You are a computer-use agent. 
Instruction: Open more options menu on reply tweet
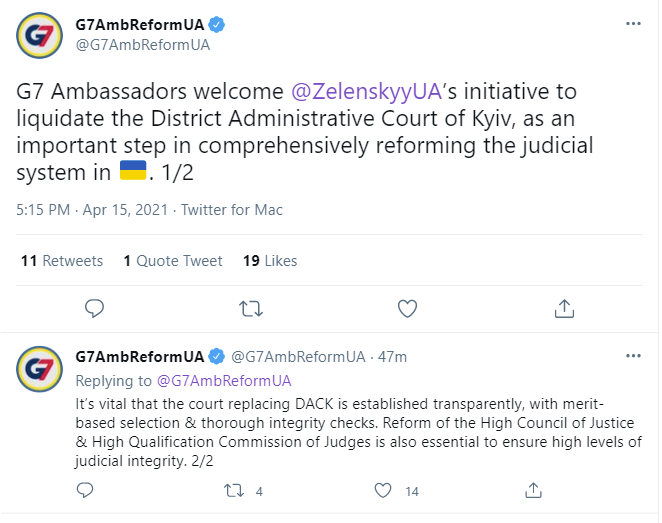tap(633, 356)
